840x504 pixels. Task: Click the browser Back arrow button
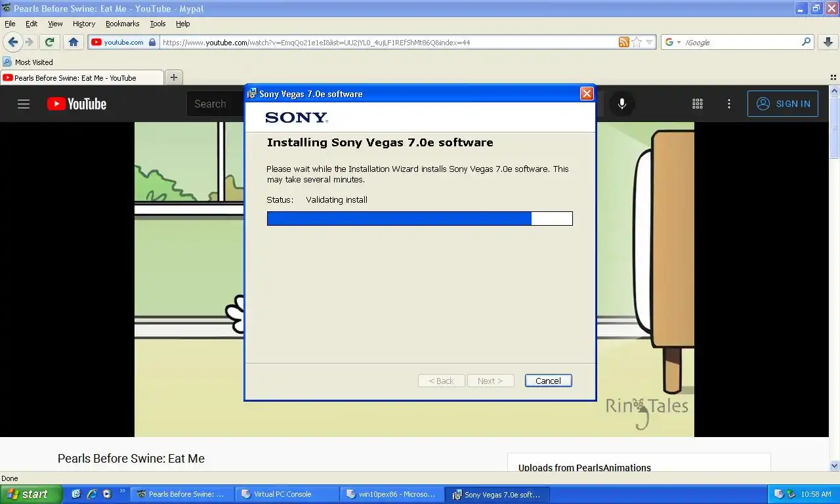[x=12, y=42]
